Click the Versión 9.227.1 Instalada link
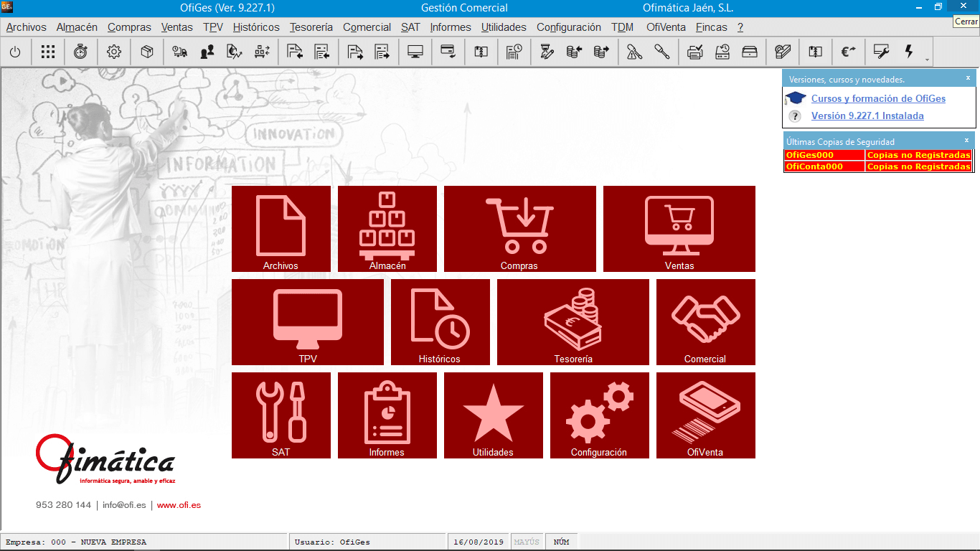Screen dimensions: 980x551 (867, 116)
